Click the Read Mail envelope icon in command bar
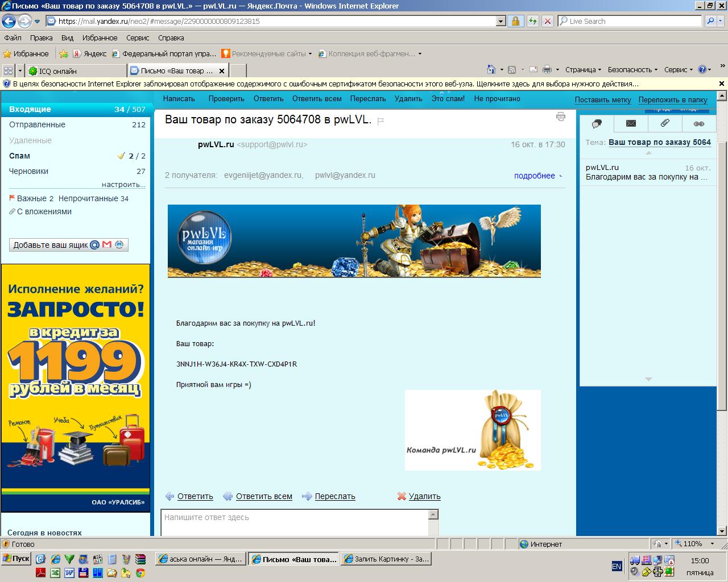 (x=533, y=70)
